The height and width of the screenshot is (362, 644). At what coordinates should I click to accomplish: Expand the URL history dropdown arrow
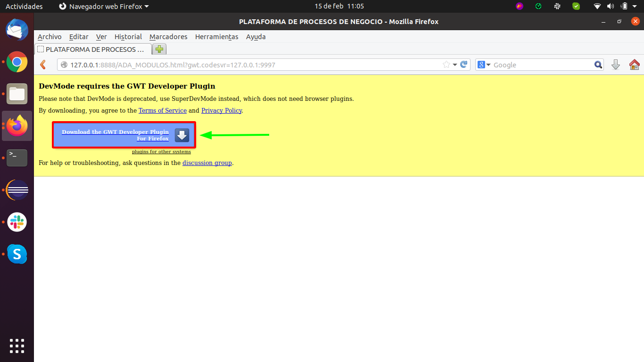coord(455,65)
